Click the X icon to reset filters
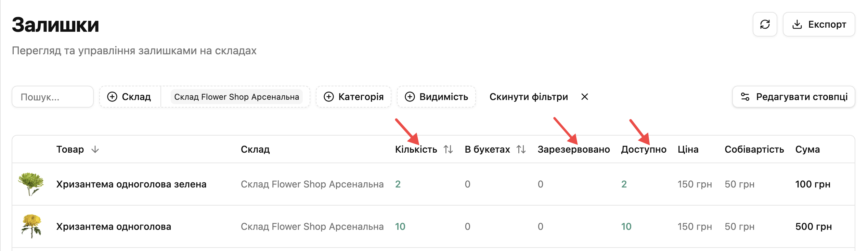 click(x=585, y=97)
